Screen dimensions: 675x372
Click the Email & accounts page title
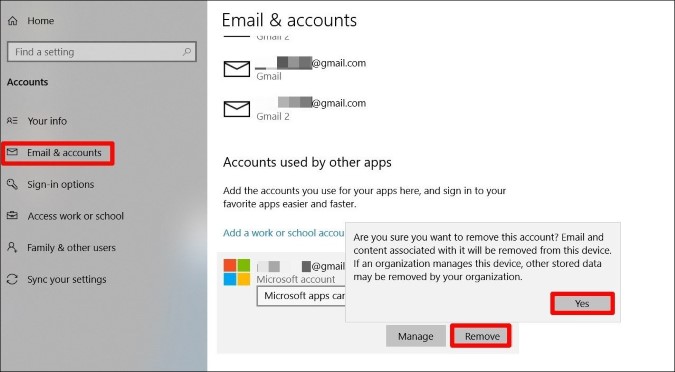[289, 20]
